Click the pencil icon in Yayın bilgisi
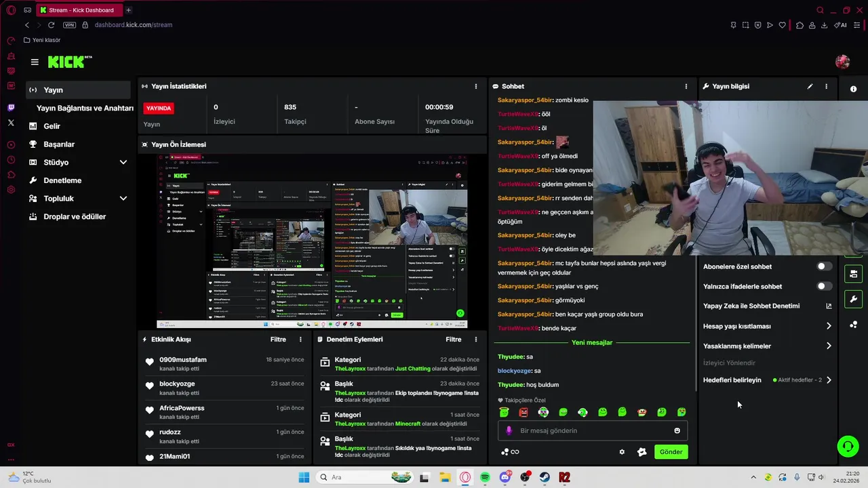Viewport: 868px width, 488px height. [810, 87]
